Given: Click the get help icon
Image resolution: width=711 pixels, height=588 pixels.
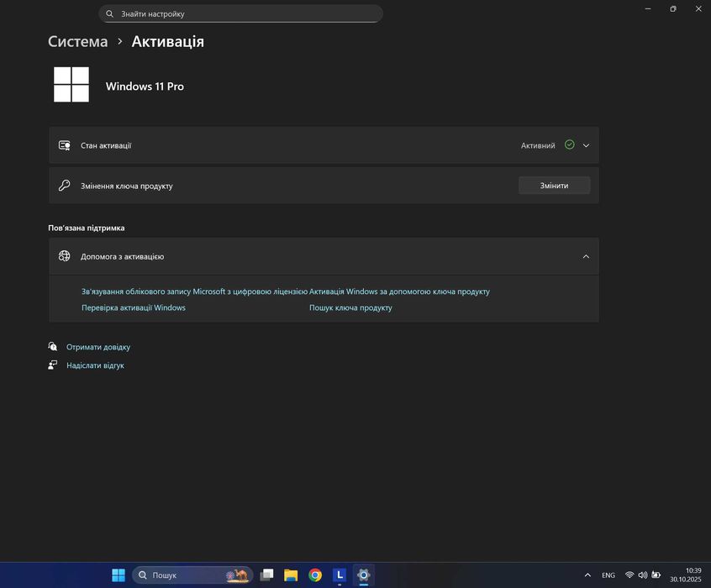Looking at the screenshot, I should [x=53, y=346].
